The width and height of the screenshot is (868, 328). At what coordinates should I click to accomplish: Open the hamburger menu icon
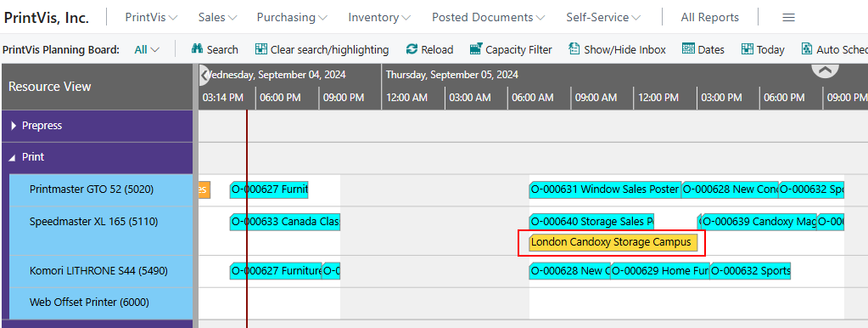click(x=789, y=18)
